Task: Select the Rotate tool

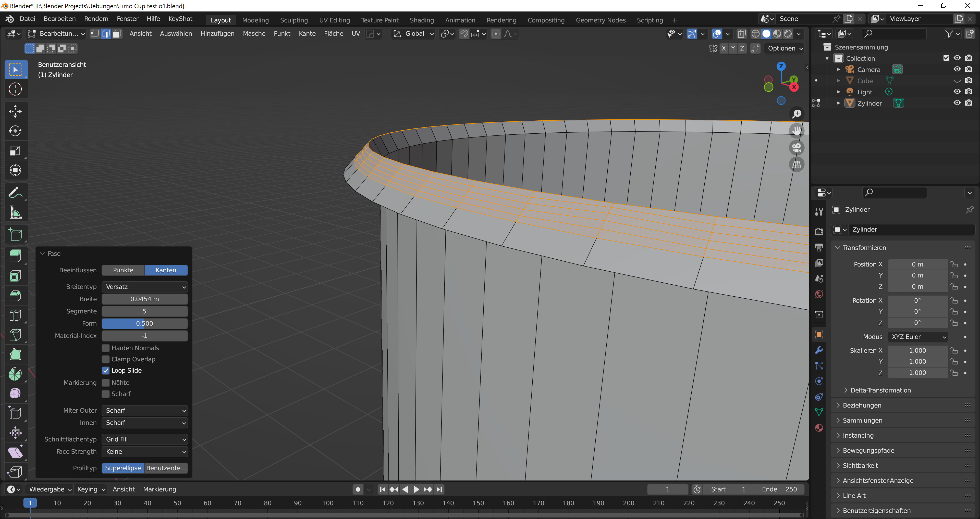Action: point(15,131)
